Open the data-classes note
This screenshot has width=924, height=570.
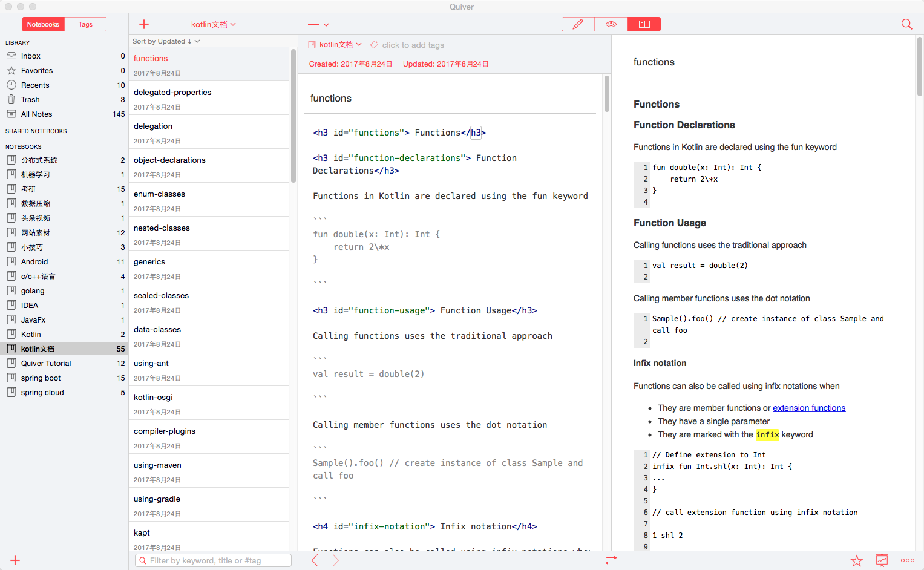[x=209, y=335]
